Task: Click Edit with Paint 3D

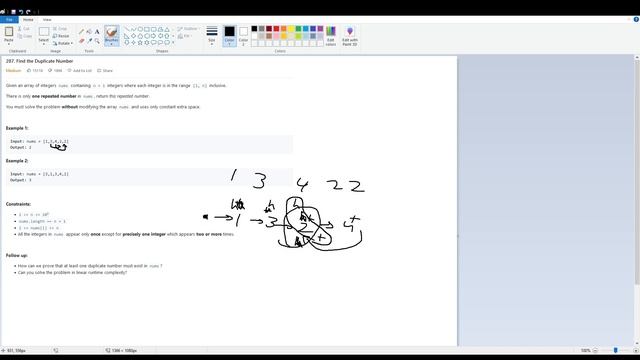Action: (x=350, y=36)
